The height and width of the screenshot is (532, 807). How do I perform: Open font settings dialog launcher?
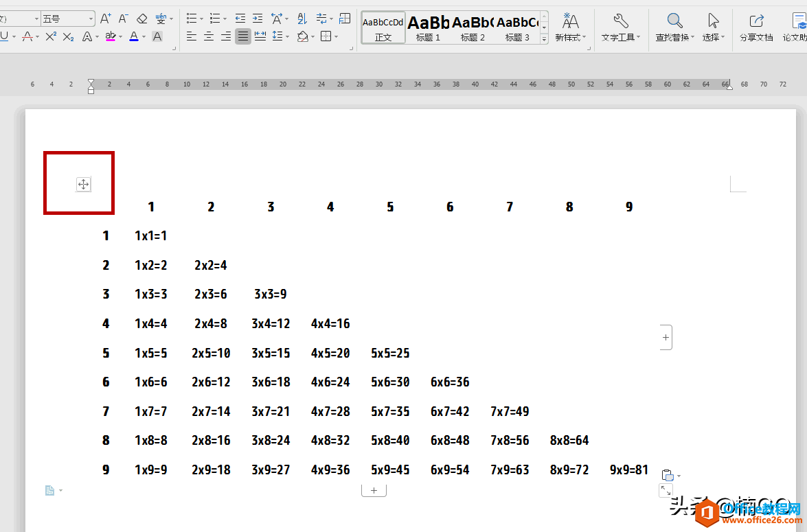coord(174,49)
